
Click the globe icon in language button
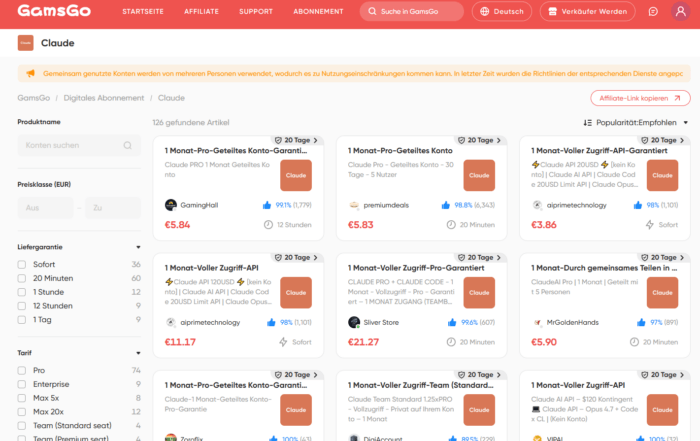[x=484, y=12]
